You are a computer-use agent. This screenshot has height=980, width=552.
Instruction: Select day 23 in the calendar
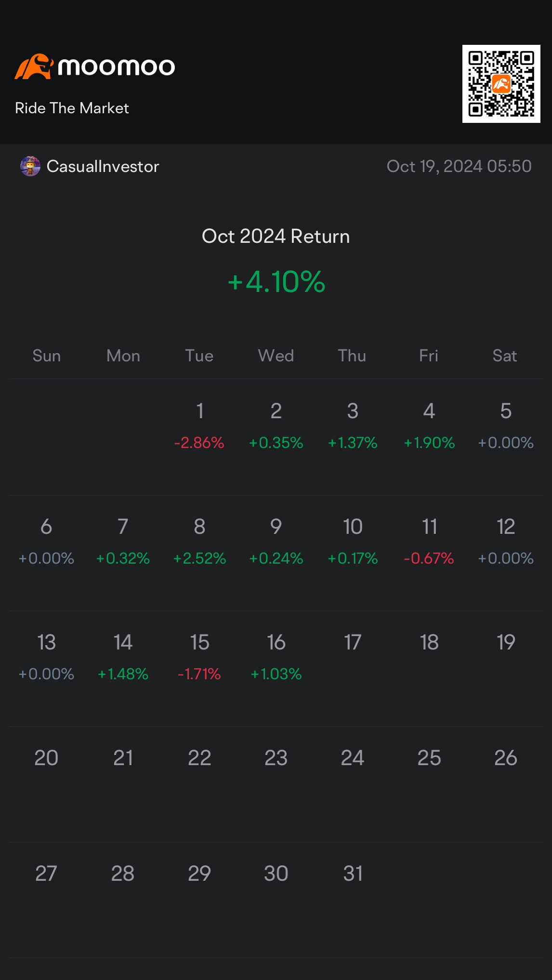pyautogui.click(x=276, y=758)
